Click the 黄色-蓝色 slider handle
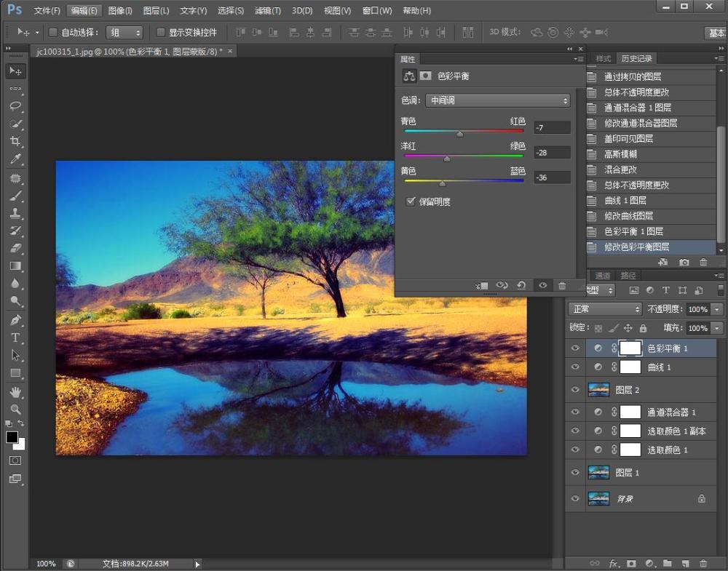Viewport: 728px width, 571px height. click(443, 184)
